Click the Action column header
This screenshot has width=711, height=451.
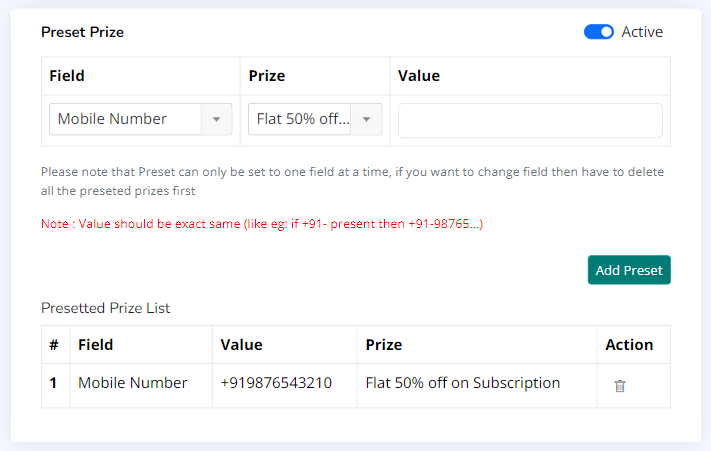coord(629,345)
